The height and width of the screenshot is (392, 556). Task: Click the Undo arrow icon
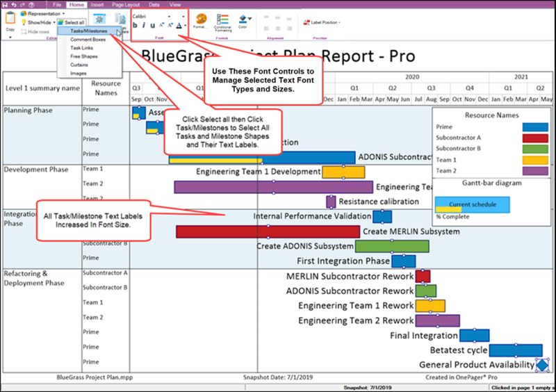tap(14, 5)
